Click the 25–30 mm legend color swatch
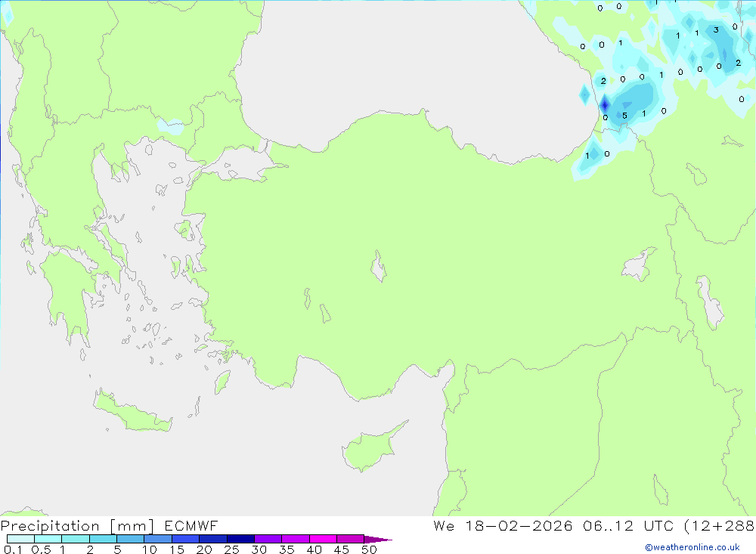The image size is (756, 554). 240,539
